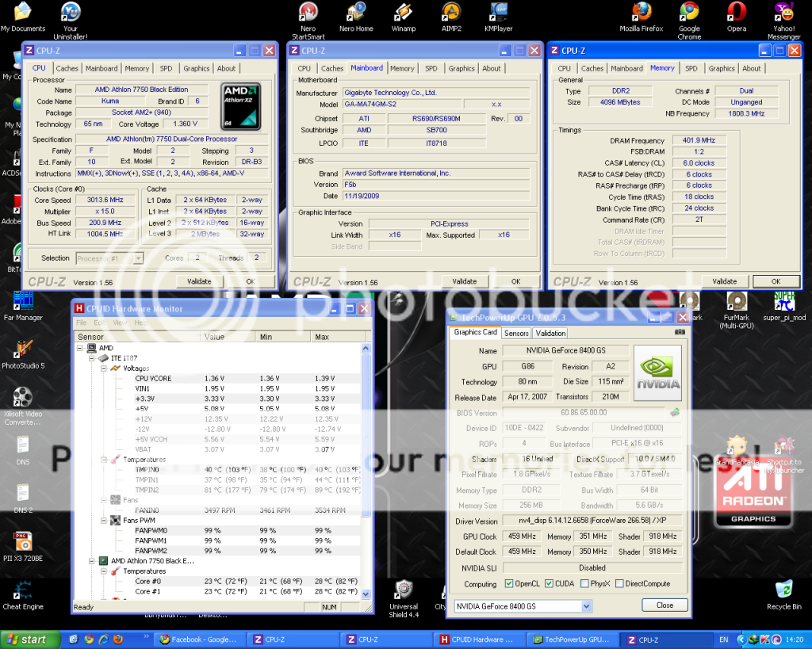Toggle the CUDA checkbox in GPU-Z
The width and height of the screenshot is (812, 649).
tap(549, 584)
